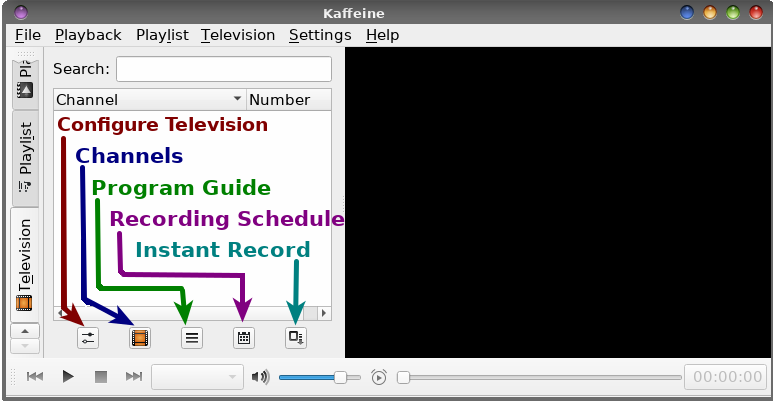
Task: Click the black video display area
Action: (x=557, y=202)
